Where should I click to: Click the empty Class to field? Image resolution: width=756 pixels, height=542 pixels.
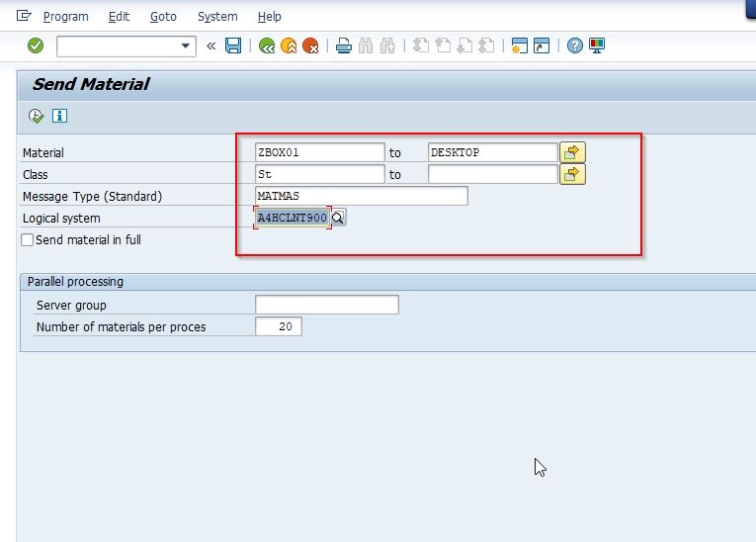[x=493, y=174]
